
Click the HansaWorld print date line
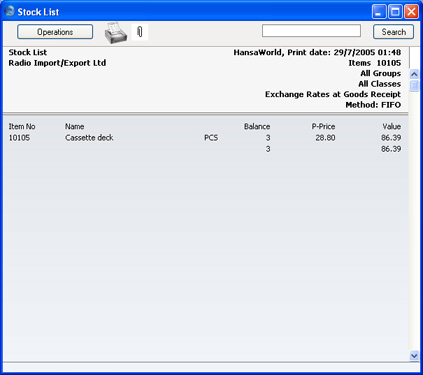pos(317,52)
